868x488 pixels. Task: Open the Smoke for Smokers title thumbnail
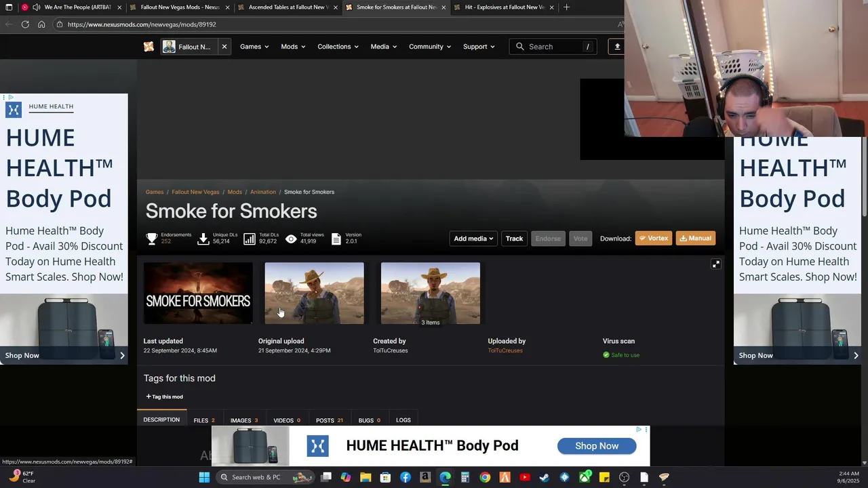click(x=198, y=293)
